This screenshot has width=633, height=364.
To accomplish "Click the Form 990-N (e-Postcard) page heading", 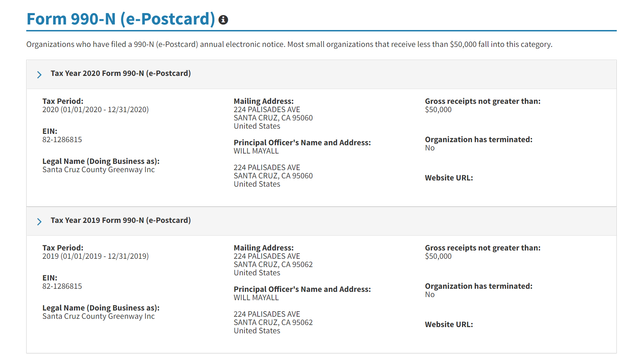I will tap(121, 19).
